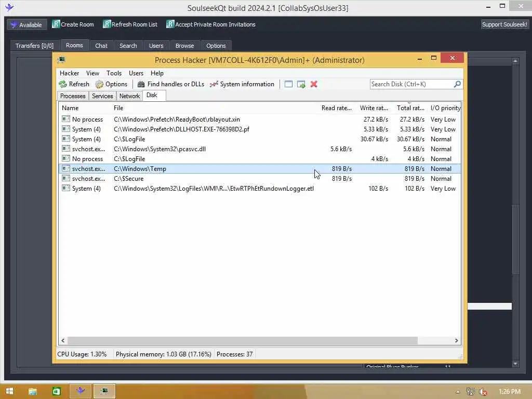Screen dimensions: 532x399
Task: Click the magnifier in Search Disk box
Action: 457,84
